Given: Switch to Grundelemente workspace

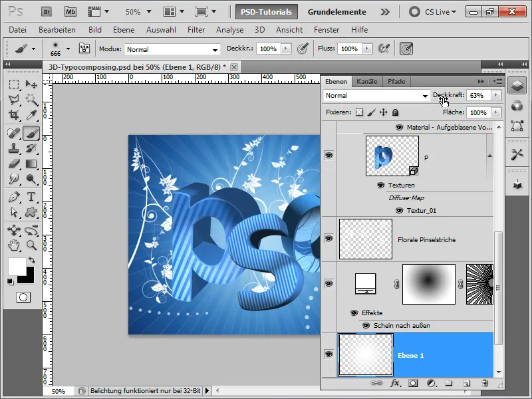Looking at the screenshot, I should pyautogui.click(x=336, y=12).
